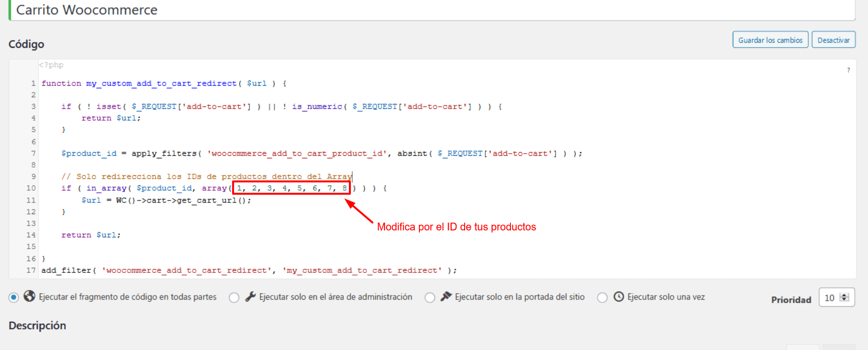The width and height of the screenshot is (868, 350).
Task: Click the Prioridad number field
Action: click(837, 298)
